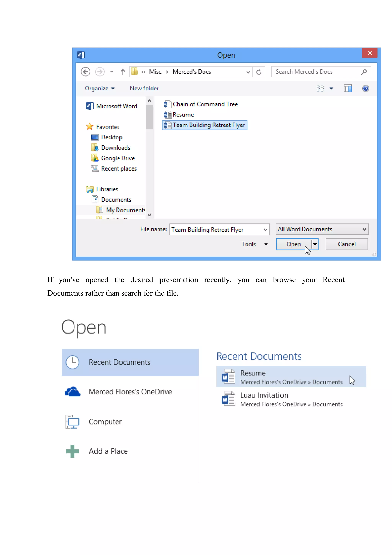Image resolution: width=392 pixels, height=555 pixels.
Task: Open the recent locations dropdown arrow
Action: 112,72
